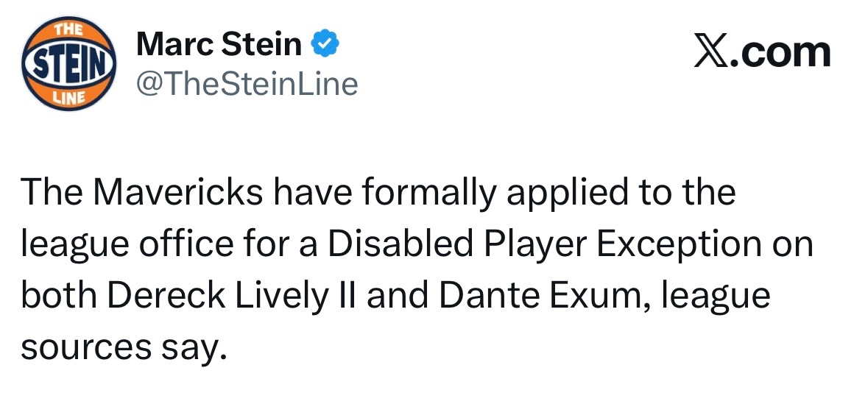Click the word Mavericks in the tweet
Image resolution: width=868 pixels, height=404 pixels.
click(177, 192)
